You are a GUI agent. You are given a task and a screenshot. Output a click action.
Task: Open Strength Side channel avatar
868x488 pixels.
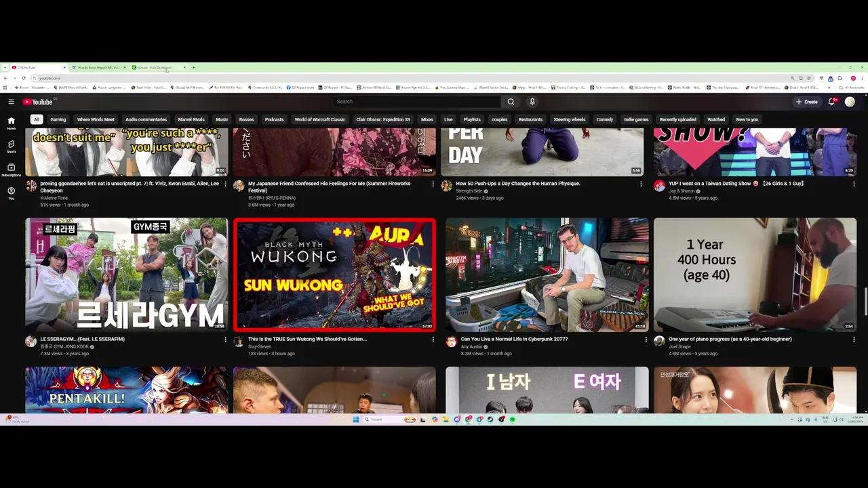tap(446, 186)
